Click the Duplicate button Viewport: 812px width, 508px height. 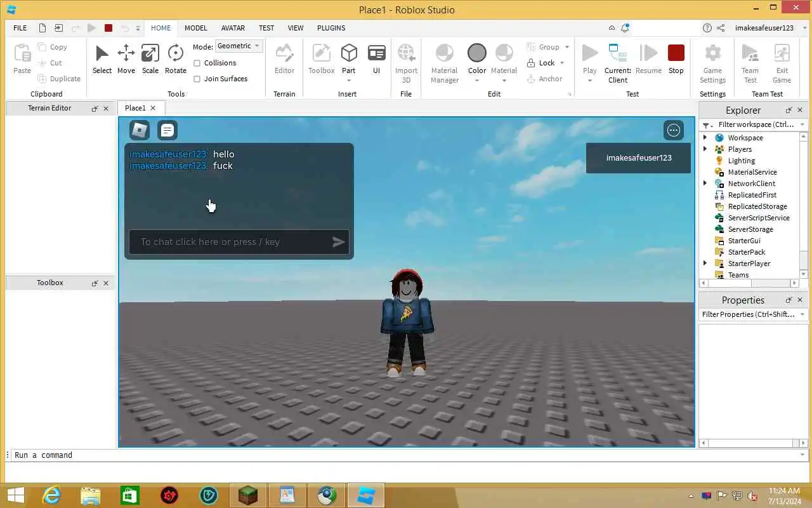pos(60,79)
